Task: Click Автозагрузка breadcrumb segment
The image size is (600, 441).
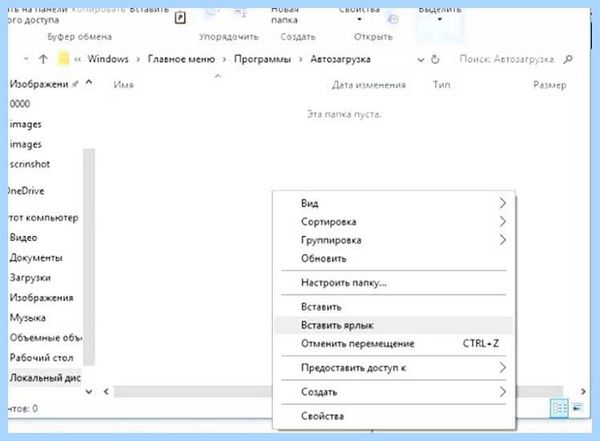Action: click(340, 59)
